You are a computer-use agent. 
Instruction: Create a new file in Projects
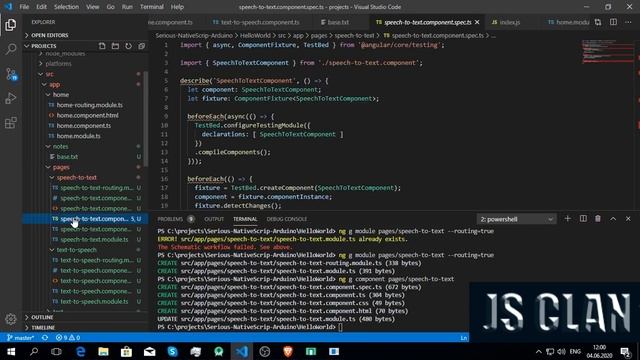(102, 46)
